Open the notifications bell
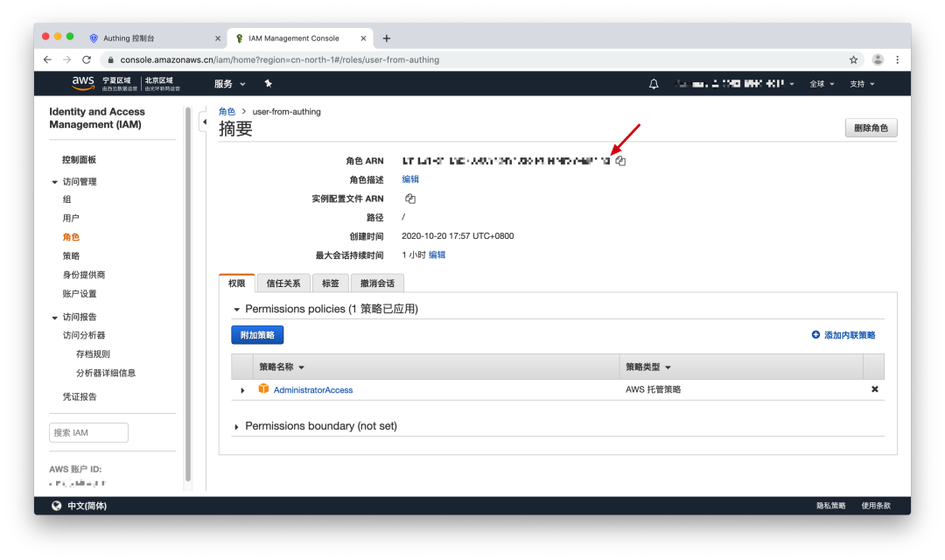This screenshot has width=945, height=560. coord(654,84)
